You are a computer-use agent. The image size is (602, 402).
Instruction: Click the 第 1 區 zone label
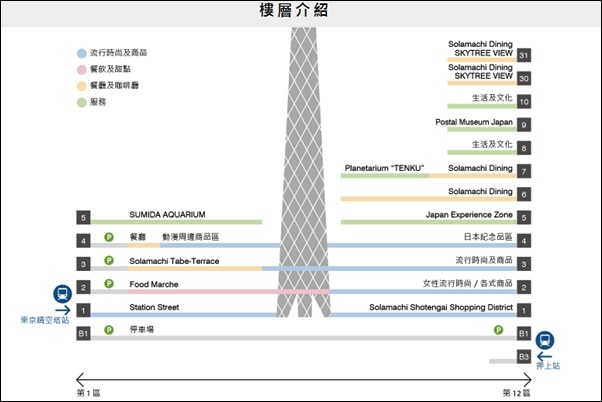coord(88,393)
